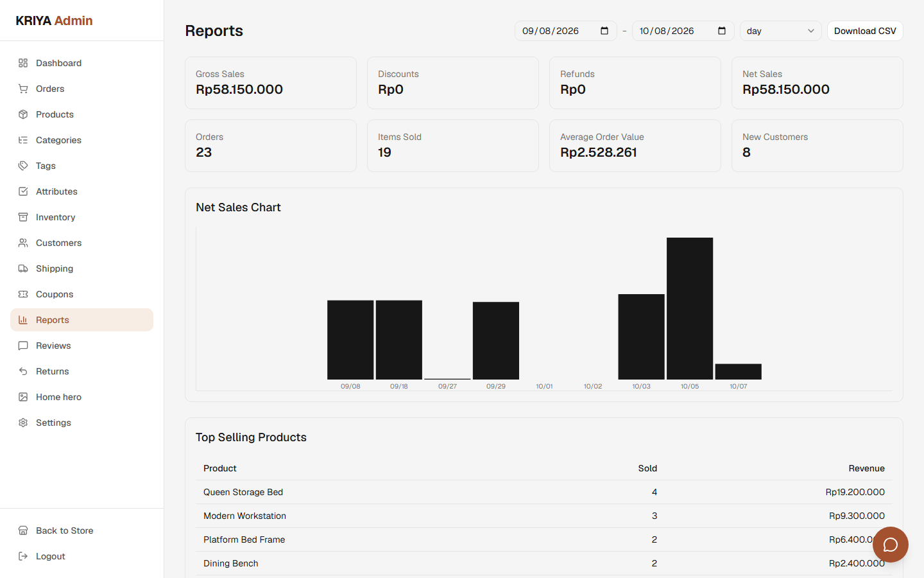Click the Products box icon

point(23,114)
